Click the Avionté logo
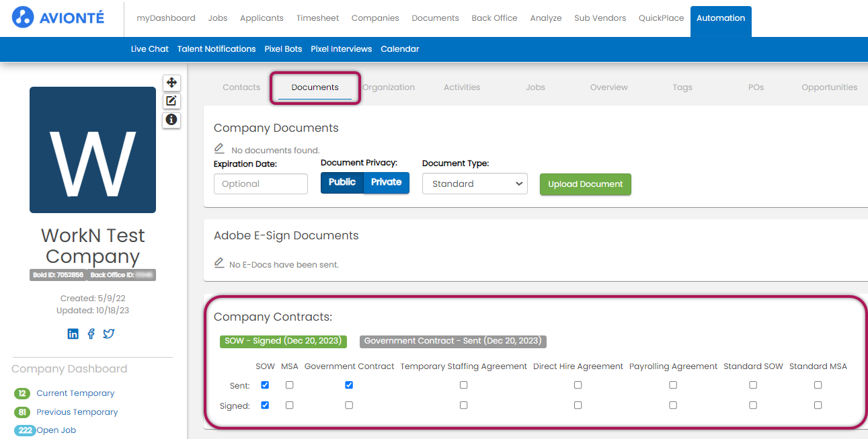 (x=58, y=17)
